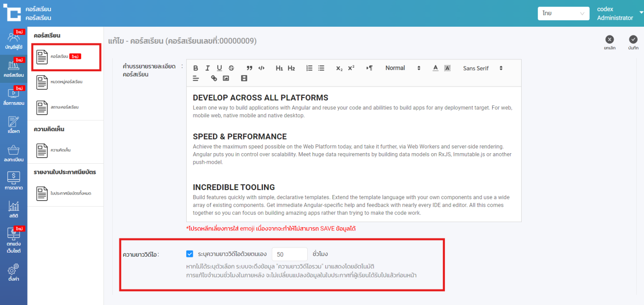Open the Normal text size dropdown

[x=402, y=68]
